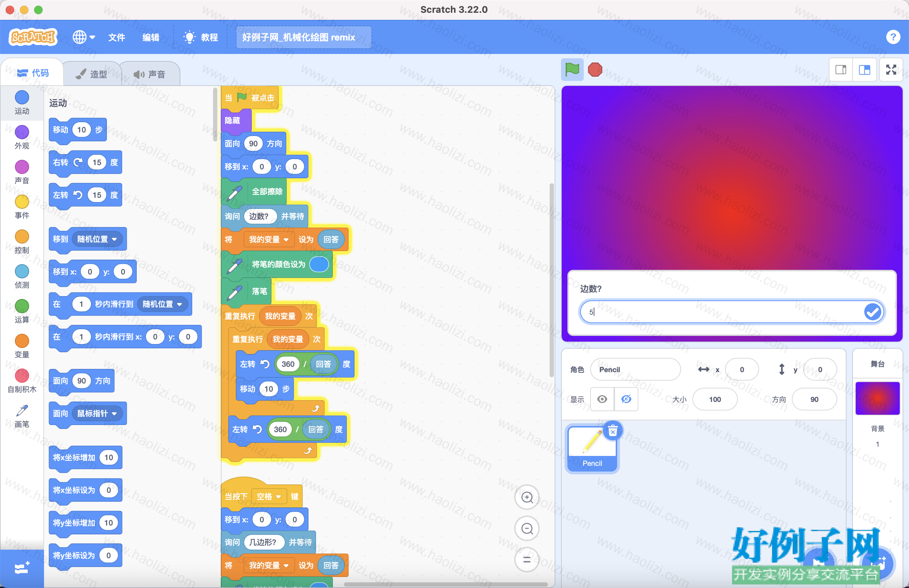Click 将y坐标设为 0 block
This screenshot has width=909, height=588.
click(x=85, y=555)
